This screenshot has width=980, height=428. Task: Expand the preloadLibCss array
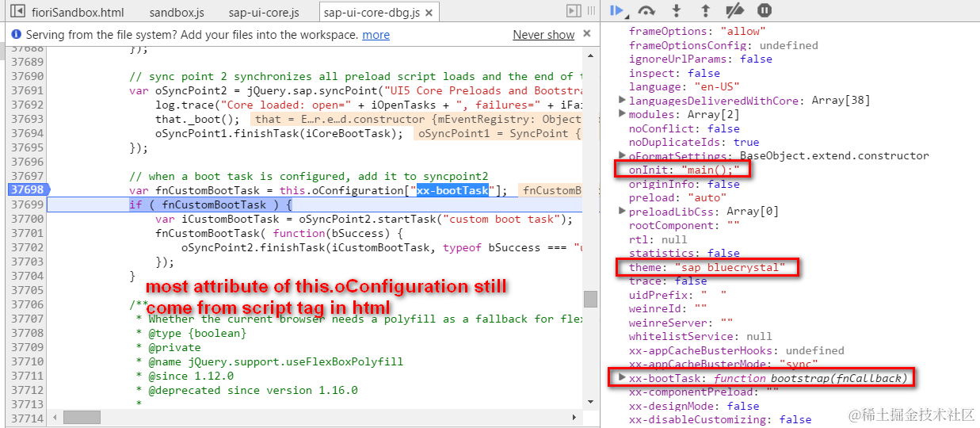click(x=622, y=212)
